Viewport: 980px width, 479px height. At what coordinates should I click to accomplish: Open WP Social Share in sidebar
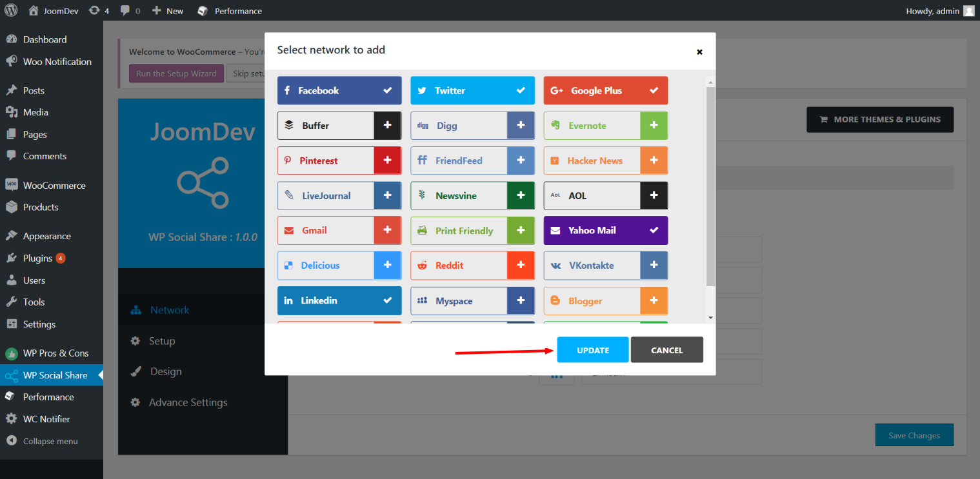click(x=52, y=375)
